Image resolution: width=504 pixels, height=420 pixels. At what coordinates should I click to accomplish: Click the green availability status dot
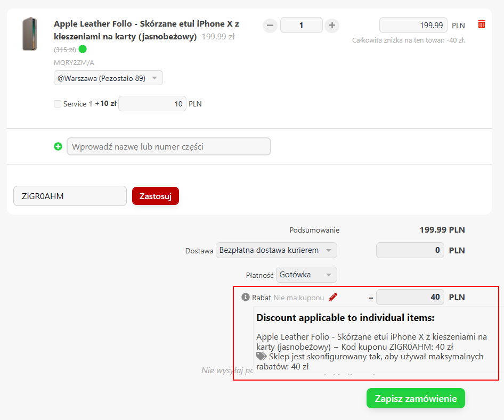(x=83, y=49)
